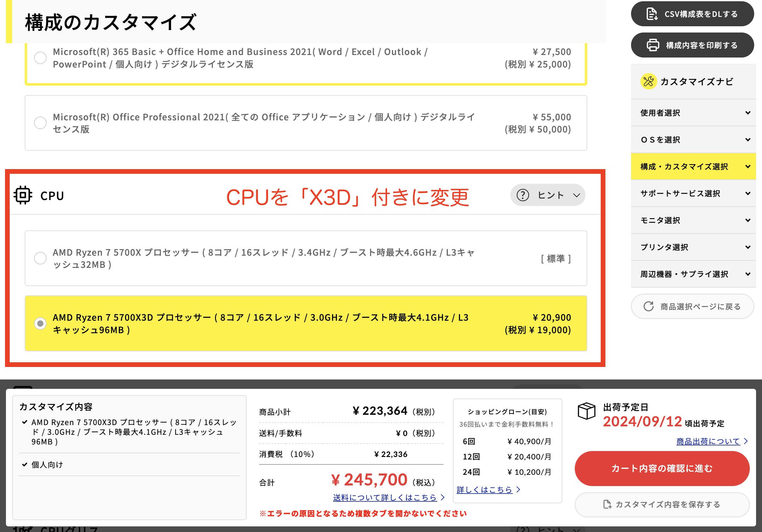Click the CPU chip icon

(23, 195)
